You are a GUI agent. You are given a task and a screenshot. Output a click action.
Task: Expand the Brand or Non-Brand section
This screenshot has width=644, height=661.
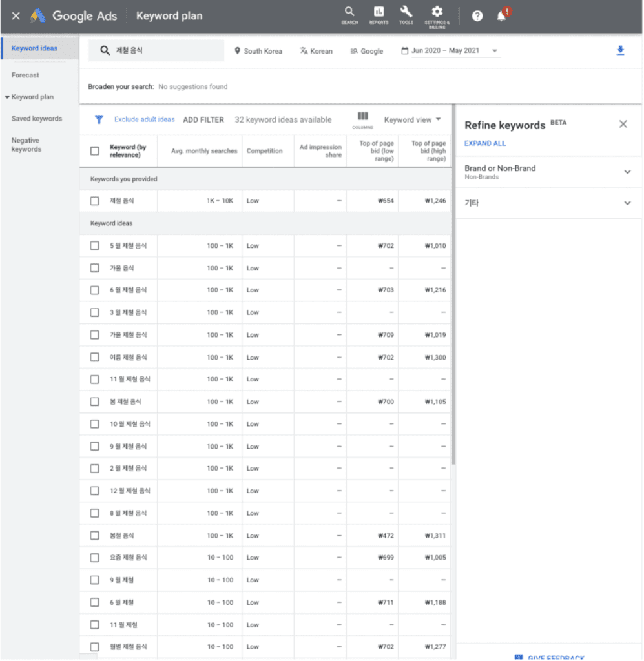[x=627, y=172]
